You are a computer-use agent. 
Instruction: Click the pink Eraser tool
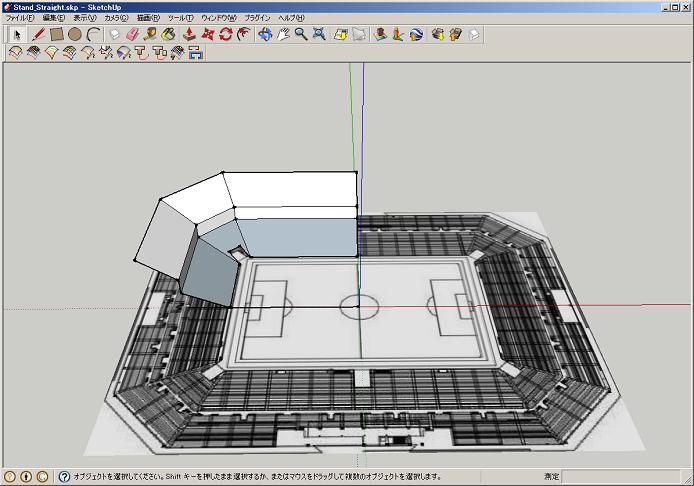coord(132,34)
